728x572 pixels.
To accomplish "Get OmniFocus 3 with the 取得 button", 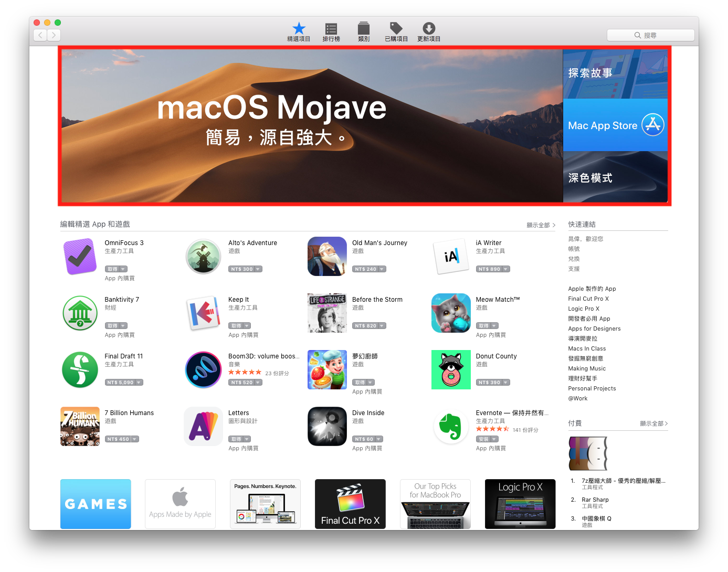I will [x=112, y=269].
